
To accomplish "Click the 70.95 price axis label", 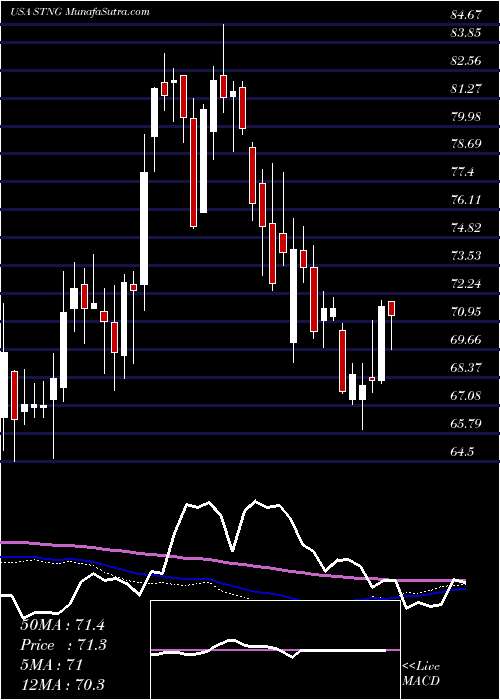I will pyautogui.click(x=467, y=312).
